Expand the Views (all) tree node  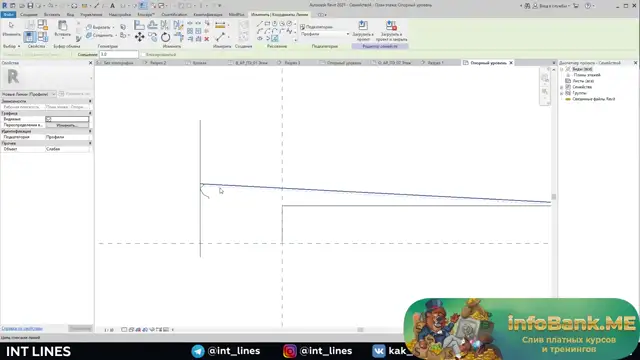(x=562, y=69)
